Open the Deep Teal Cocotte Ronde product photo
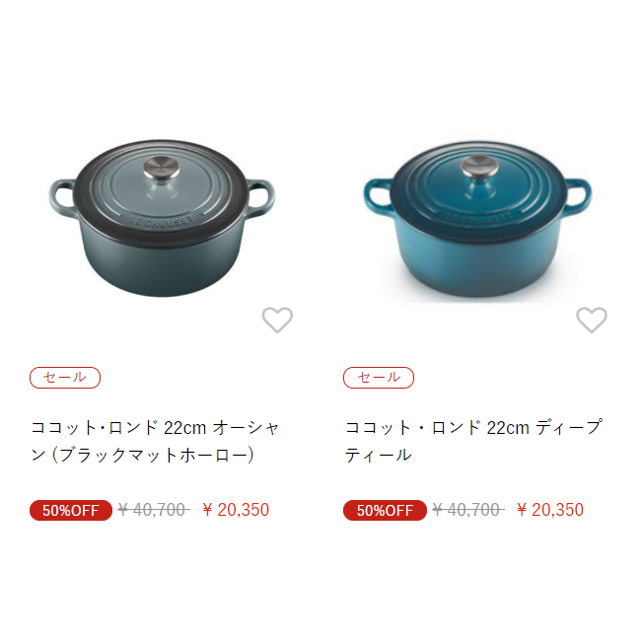 coord(477,219)
